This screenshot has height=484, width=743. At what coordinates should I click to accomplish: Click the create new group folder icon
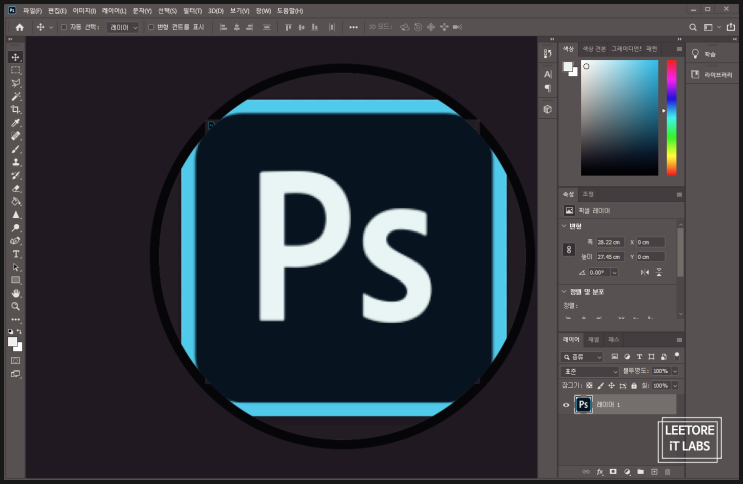(641, 472)
